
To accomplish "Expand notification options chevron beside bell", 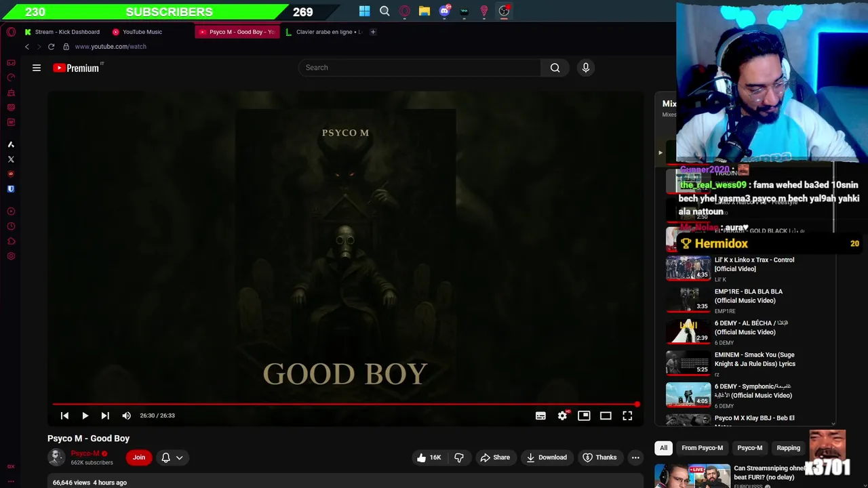I will coord(180,457).
